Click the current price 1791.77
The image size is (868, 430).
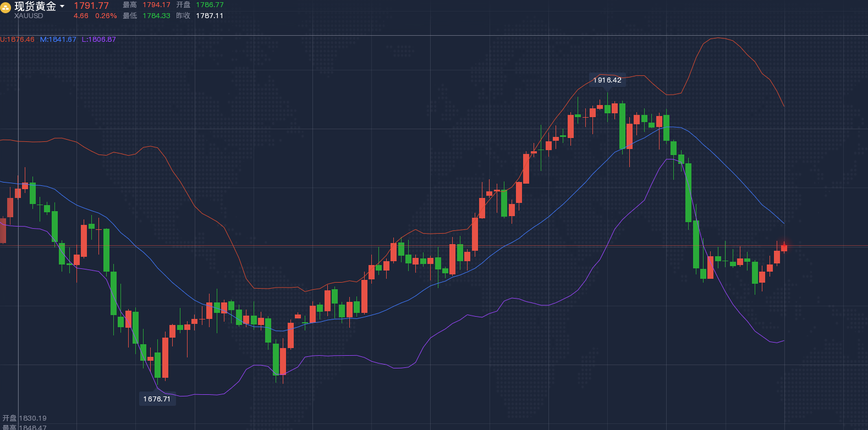(x=91, y=5)
